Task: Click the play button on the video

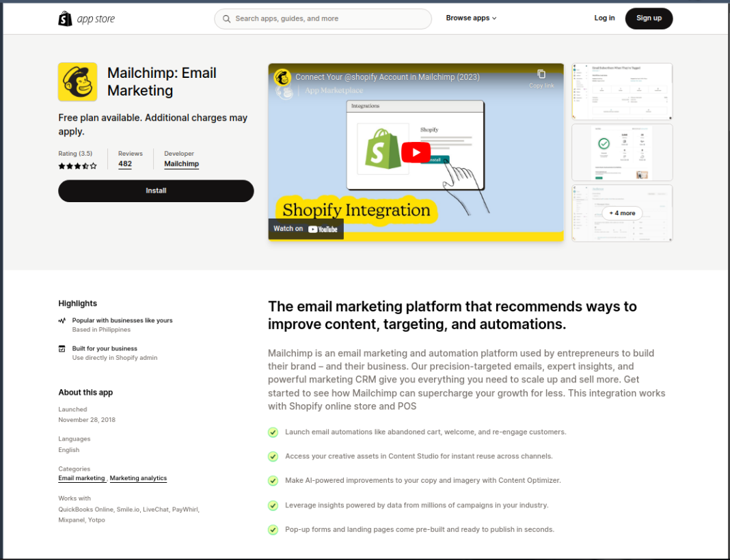Action: [x=416, y=152]
